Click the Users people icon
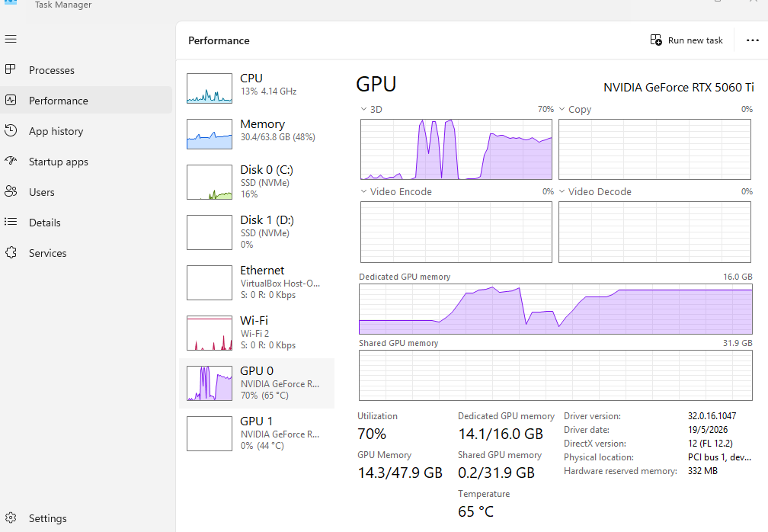Viewport: 768px width, 532px height. (x=11, y=191)
